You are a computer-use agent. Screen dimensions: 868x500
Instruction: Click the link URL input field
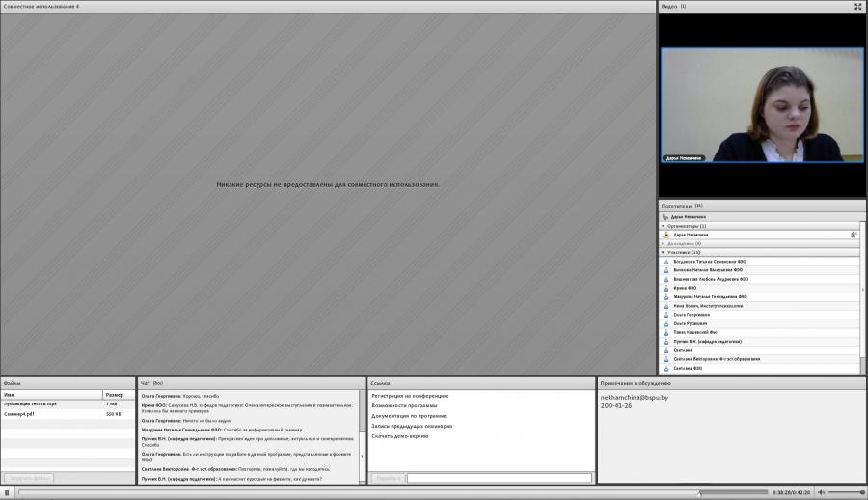500,478
